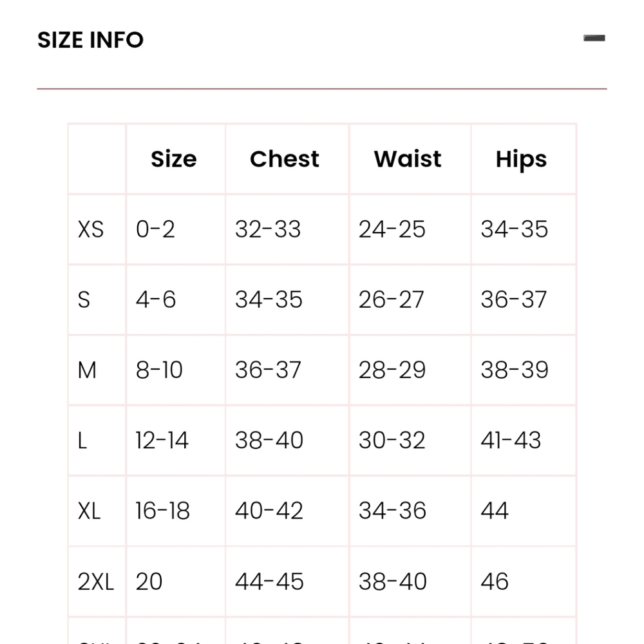Viewport: 644px width, 644px height.
Task: Click chest measurement 44-45 cell
Action: point(269,582)
